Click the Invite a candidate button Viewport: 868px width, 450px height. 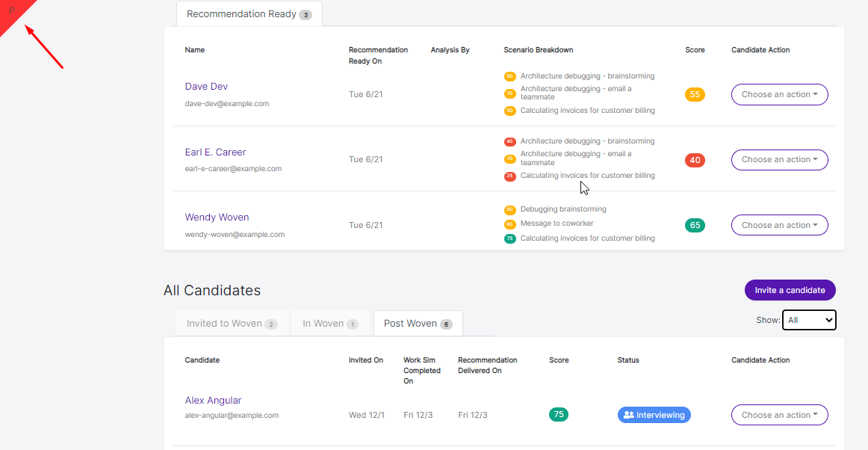coord(790,290)
